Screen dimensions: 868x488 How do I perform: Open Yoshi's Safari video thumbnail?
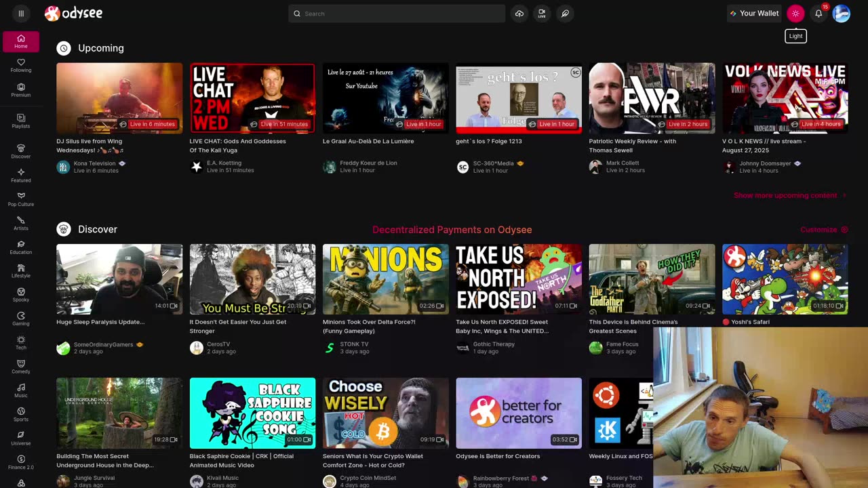785,279
